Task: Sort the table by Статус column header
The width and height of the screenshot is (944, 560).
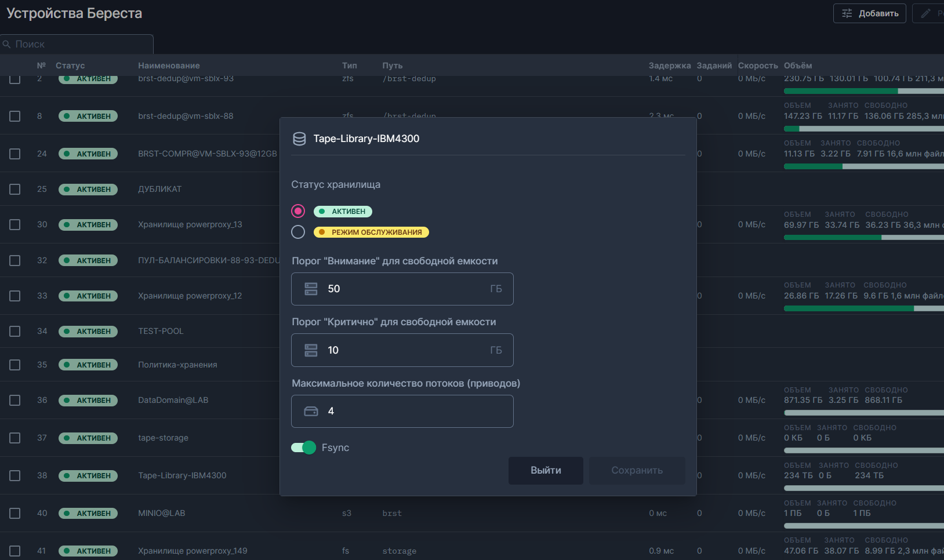Action: point(70,66)
